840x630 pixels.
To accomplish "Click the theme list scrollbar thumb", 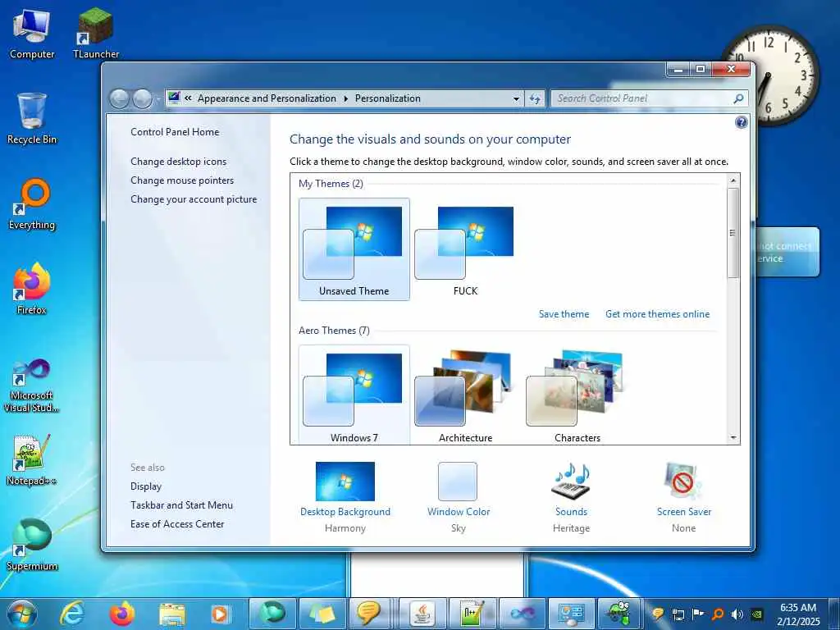I will click(x=733, y=232).
